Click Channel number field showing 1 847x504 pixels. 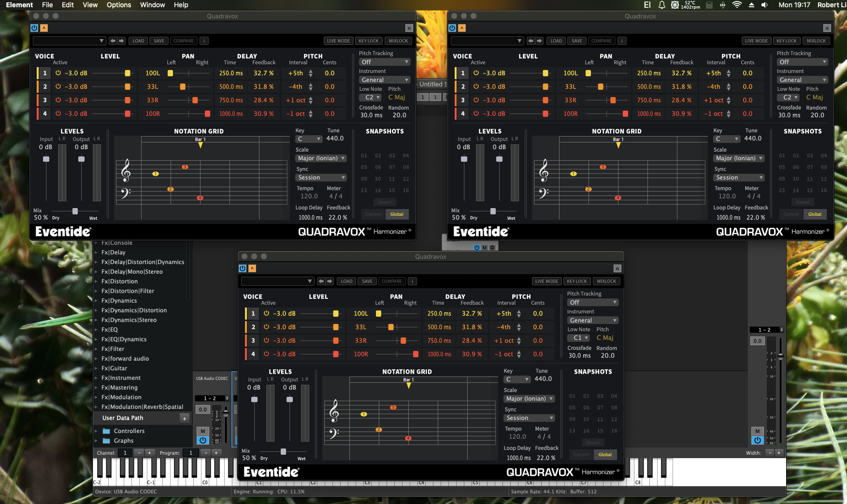coord(125,453)
